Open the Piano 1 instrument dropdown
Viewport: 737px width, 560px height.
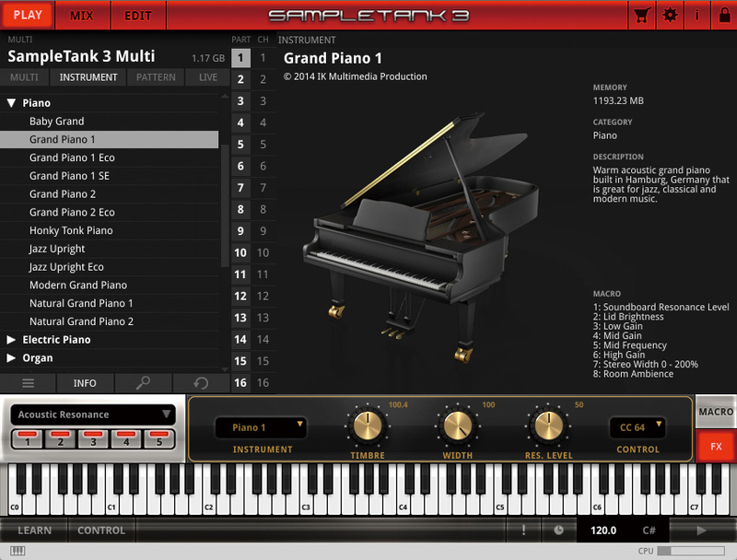pos(261,427)
